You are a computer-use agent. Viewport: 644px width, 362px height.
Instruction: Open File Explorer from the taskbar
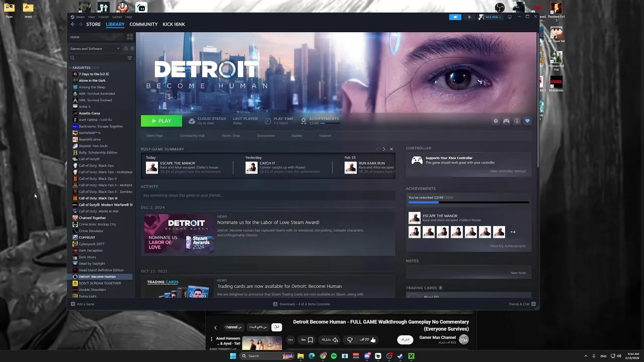click(x=300, y=356)
